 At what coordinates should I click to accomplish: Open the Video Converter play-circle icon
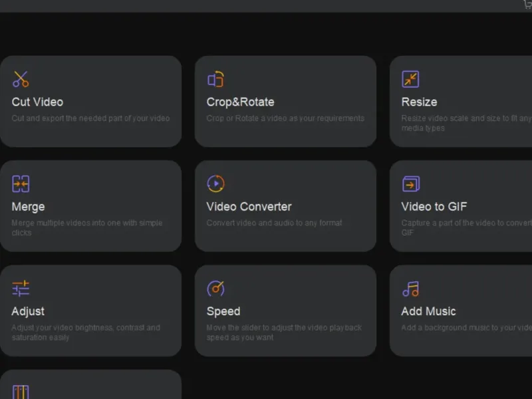[215, 184]
